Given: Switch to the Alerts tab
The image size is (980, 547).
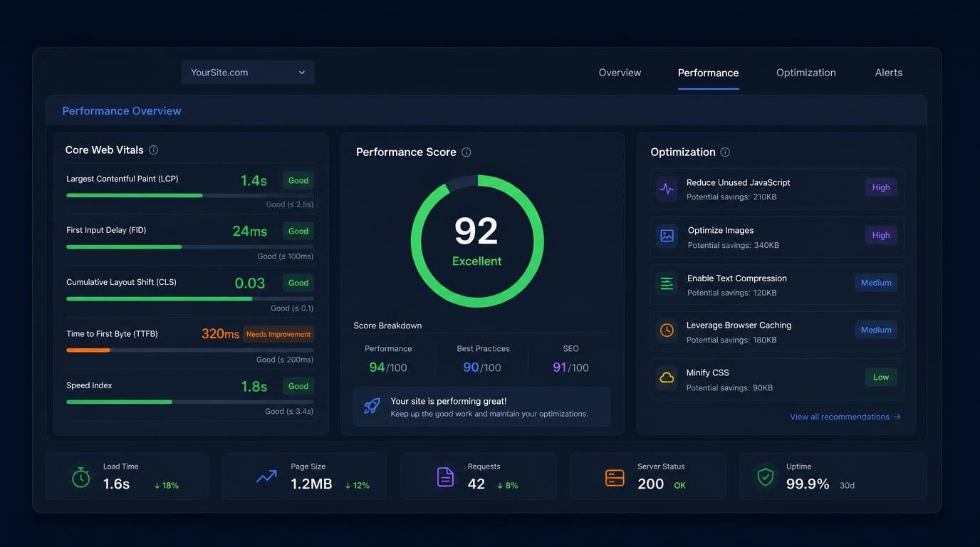Looking at the screenshot, I should [x=889, y=73].
